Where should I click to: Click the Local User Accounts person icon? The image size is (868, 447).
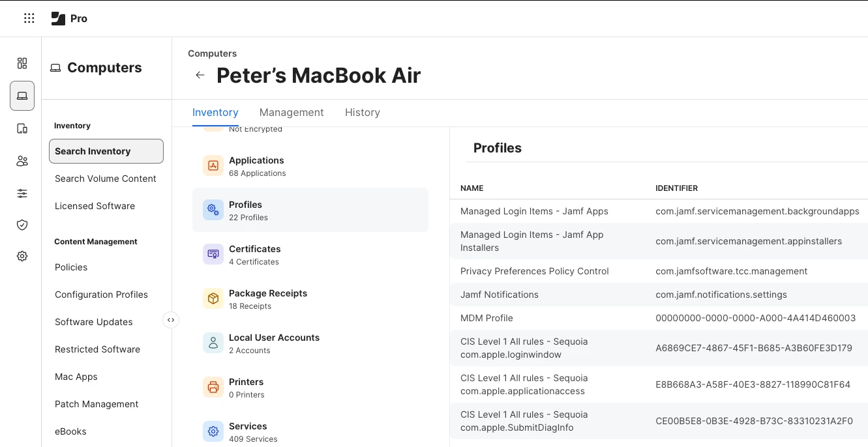point(213,343)
